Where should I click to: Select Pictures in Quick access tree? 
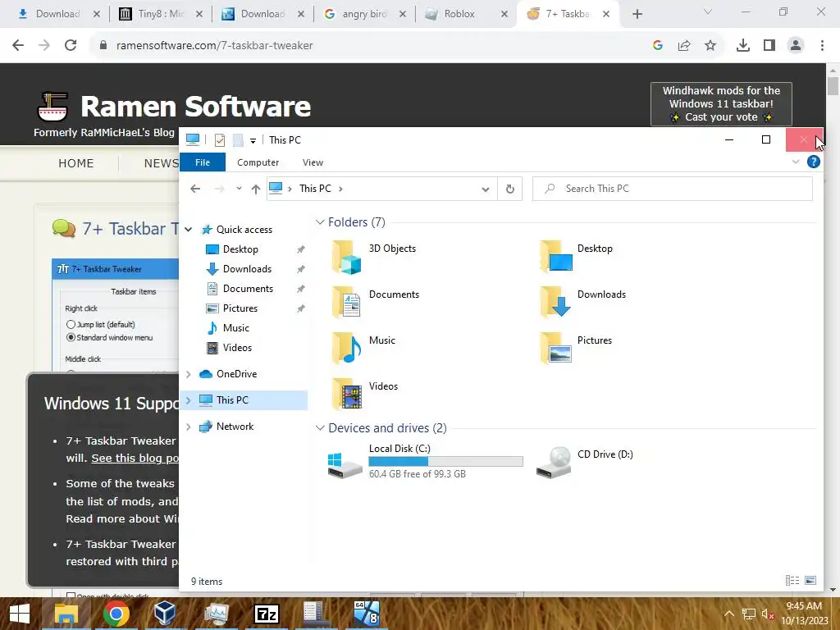240,308
